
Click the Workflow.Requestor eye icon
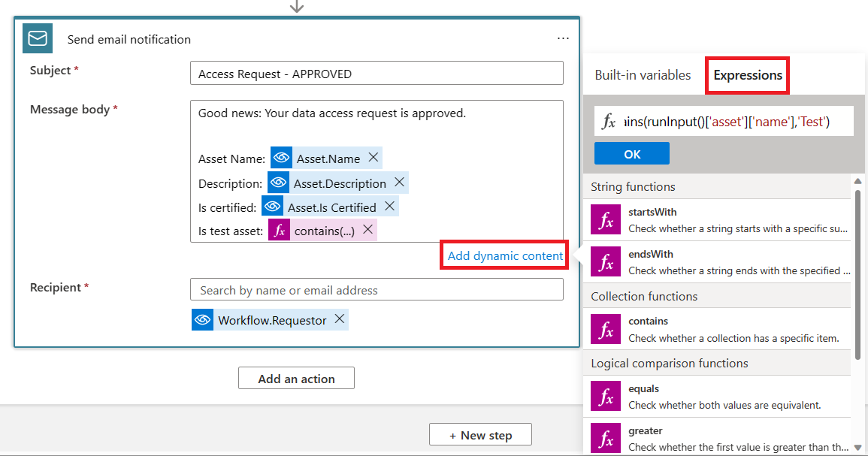[202, 319]
